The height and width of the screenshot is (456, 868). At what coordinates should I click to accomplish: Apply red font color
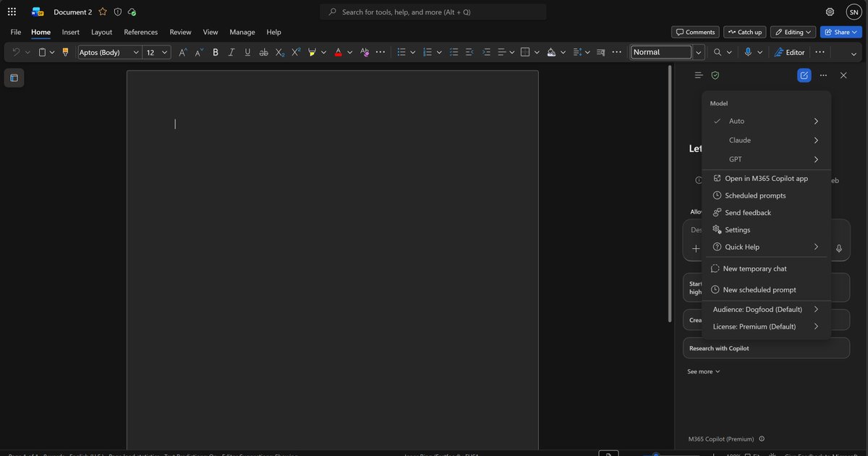pyautogui.click(x=338, y=52)
